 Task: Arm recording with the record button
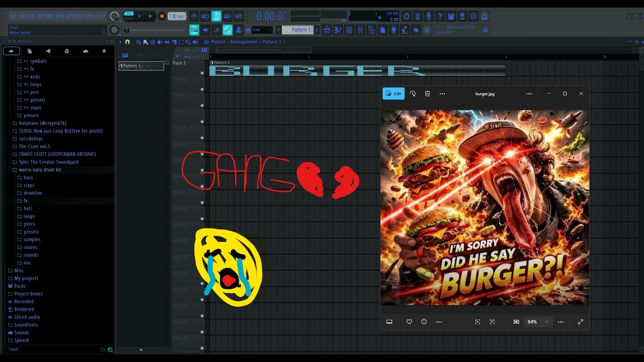162,16
